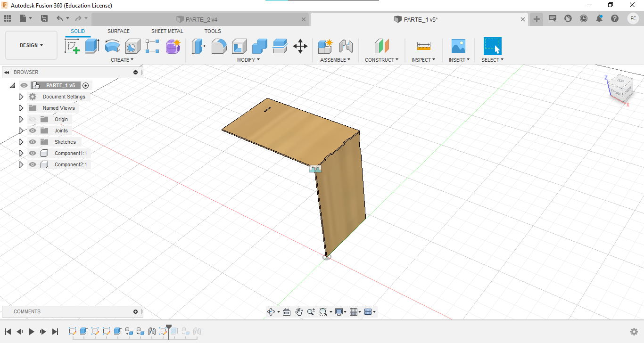This screenshot has height=343, width=644.
Task: Click the Look At icon in the navigation bar
Action: (x=286, y=312)
